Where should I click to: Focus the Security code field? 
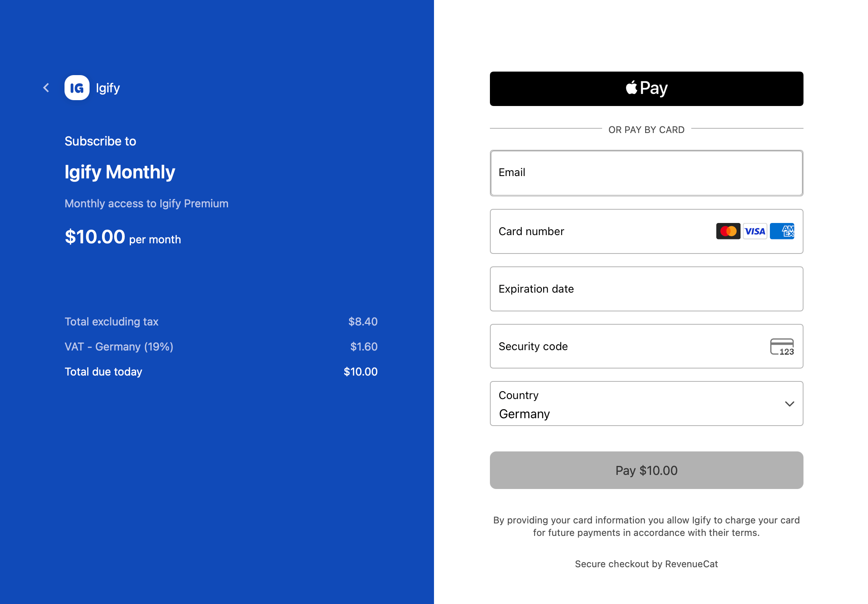(626, 347)
